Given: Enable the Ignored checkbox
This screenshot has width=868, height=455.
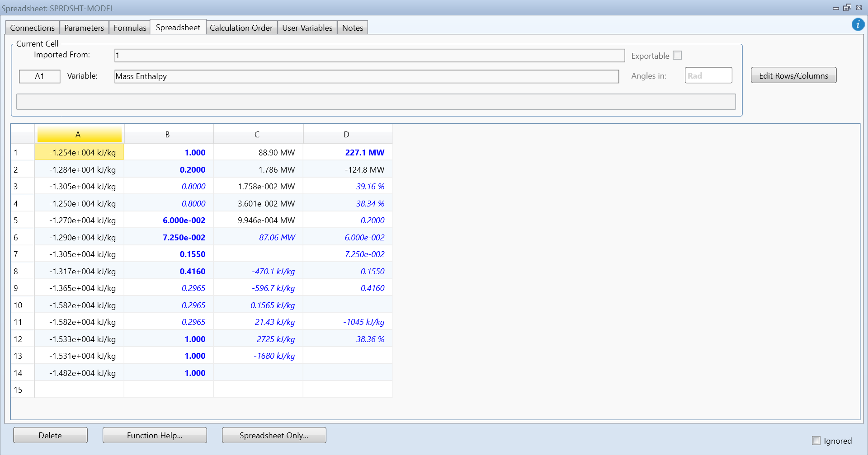Looking at the screenshot, I should 816,441.
